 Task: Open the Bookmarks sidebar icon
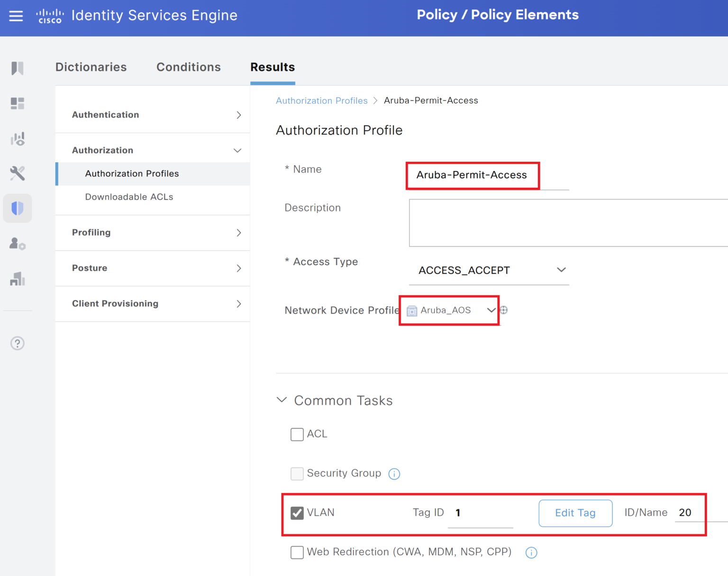click(18, 68)
